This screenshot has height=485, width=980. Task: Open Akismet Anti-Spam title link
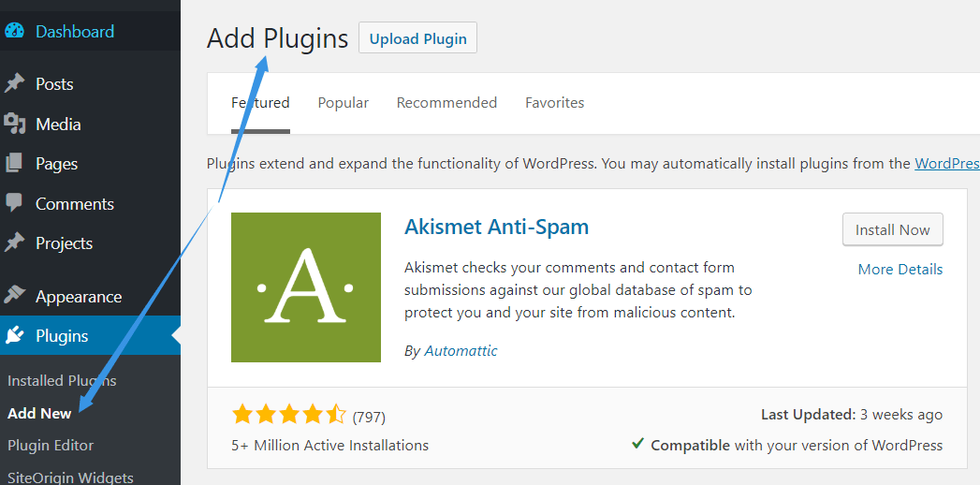click(x=496, y=227)
